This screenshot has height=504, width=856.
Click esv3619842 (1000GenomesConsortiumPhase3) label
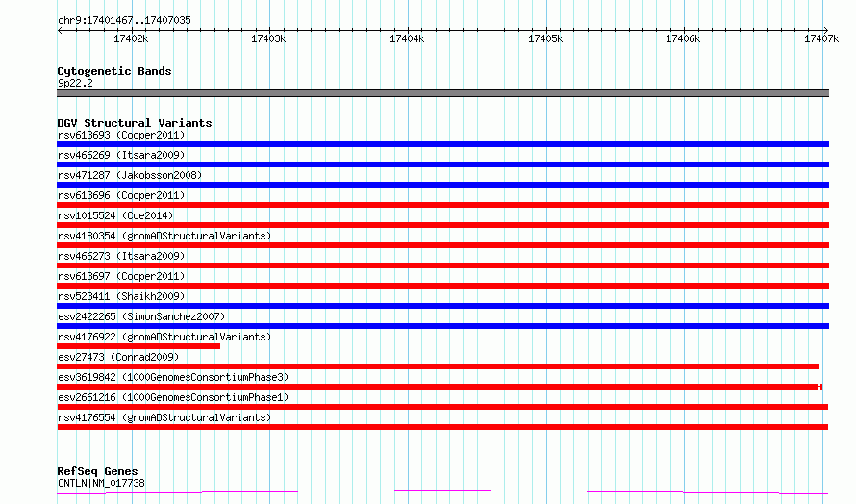click(173, 377)
